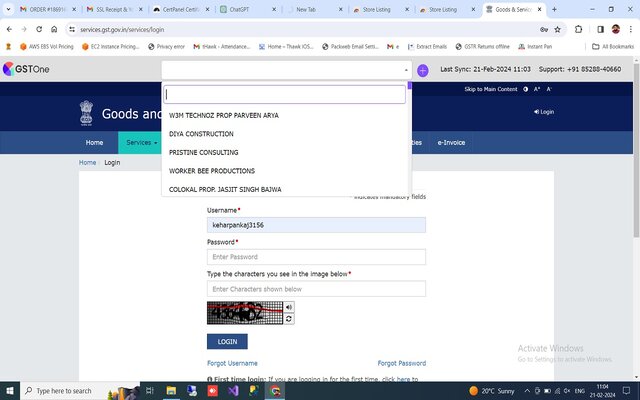Open the tab search chevron

click(8, 9)
